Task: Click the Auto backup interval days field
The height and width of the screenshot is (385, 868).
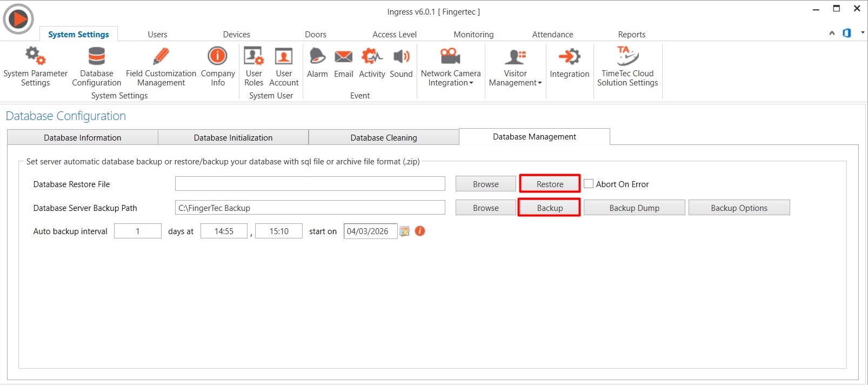Action: pos(138,231)
